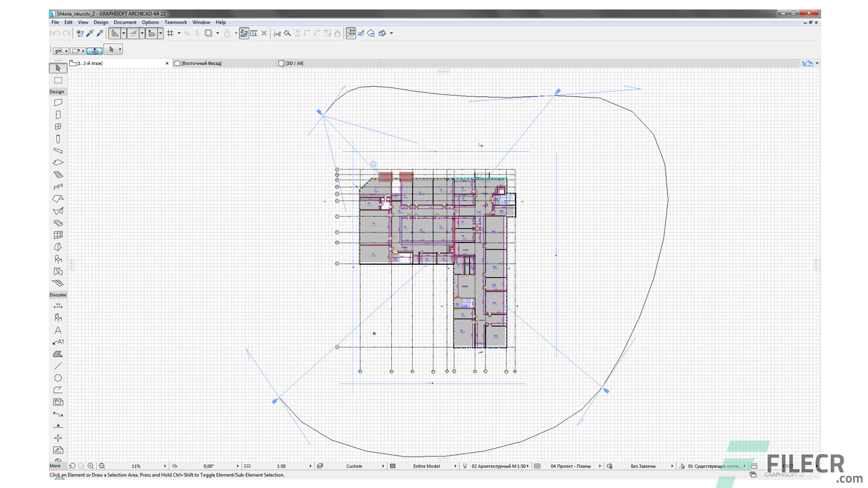Select the Arrow tool in the toolbox
868x488 pixels.
[x=58, y=67]
